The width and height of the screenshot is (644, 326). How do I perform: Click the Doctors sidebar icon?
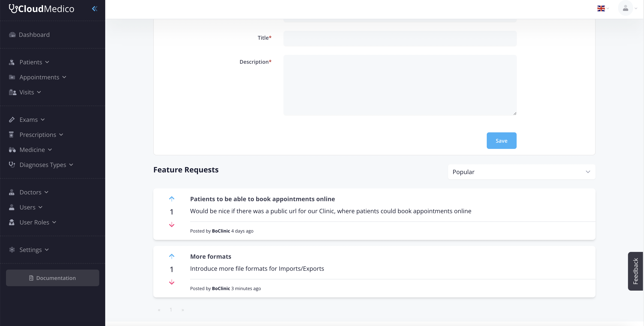(x=12, y=192)
